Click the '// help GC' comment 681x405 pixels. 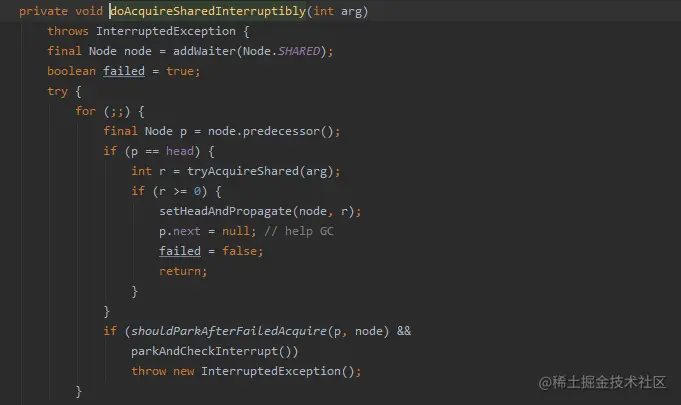coord(299,231)
